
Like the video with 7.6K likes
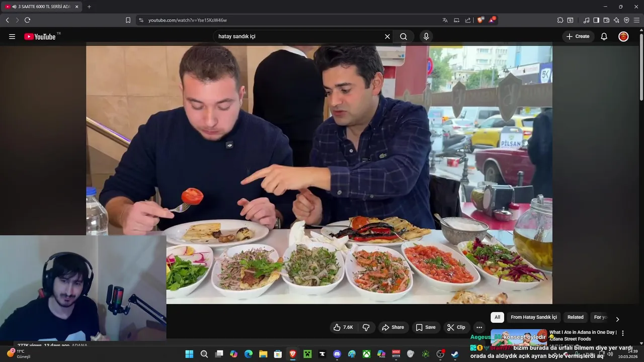tap(343, 327)
